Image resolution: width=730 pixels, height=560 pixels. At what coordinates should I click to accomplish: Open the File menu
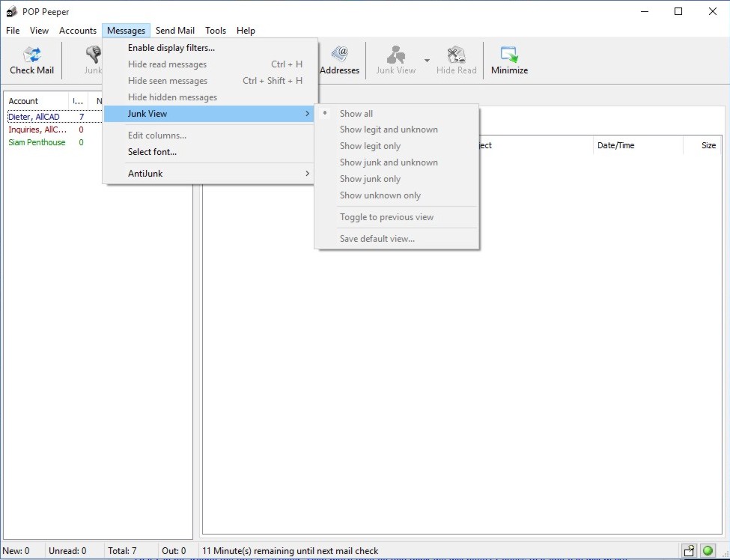(x=13, y=30)
